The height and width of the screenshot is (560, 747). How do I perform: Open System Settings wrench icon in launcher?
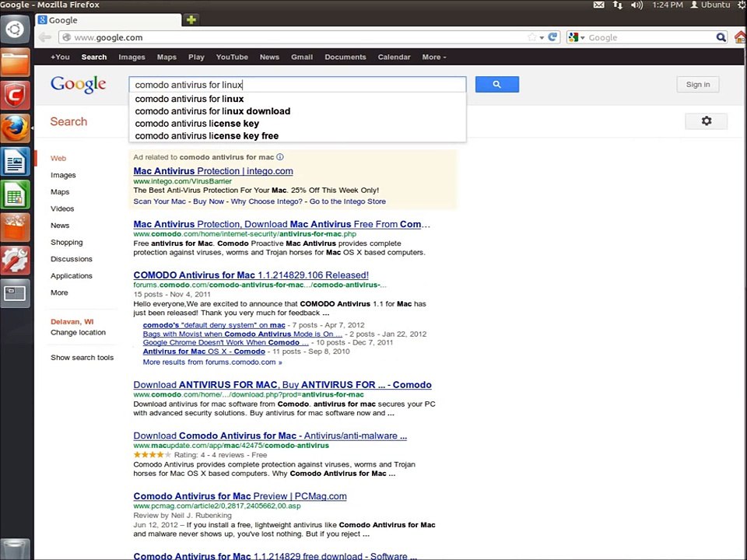point(15,260)
